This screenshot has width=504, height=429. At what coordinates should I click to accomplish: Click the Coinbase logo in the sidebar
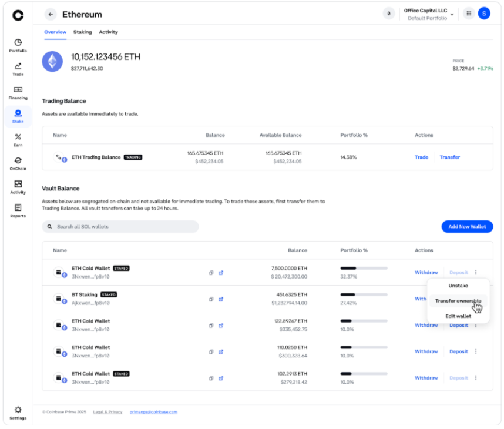pyautogui.click(x=18, y=15)
